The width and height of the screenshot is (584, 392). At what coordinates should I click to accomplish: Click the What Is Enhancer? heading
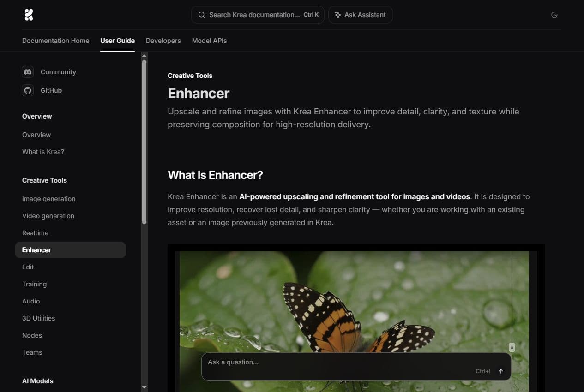tap(215, 175)
